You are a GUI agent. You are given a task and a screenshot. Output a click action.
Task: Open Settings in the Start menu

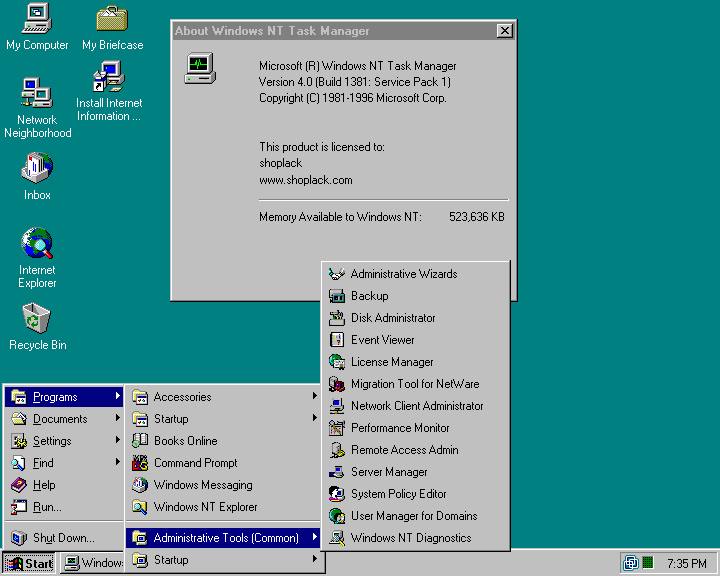point(64,440)
